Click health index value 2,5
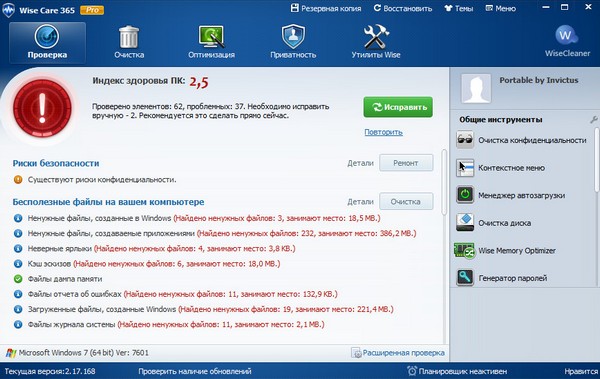600x379 pixels. [199, 82]
